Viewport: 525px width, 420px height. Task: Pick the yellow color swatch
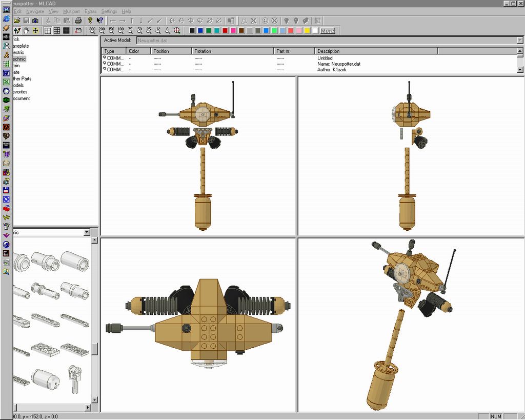click(307, 31)
